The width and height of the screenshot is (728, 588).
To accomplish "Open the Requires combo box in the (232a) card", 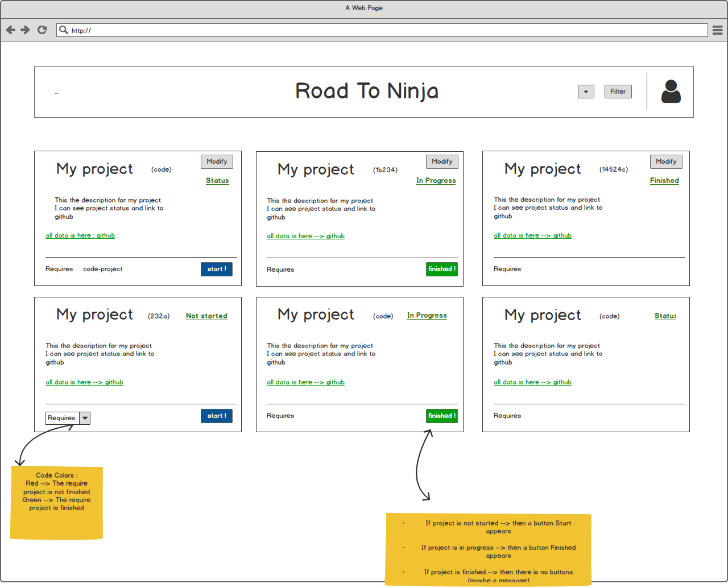I will (x=68, y=418).
